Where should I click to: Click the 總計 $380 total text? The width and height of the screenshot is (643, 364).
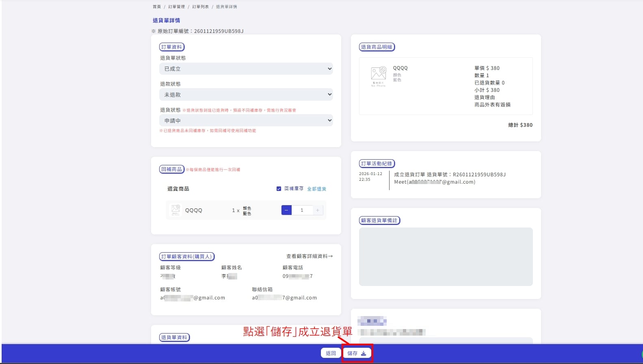point(520,125)
